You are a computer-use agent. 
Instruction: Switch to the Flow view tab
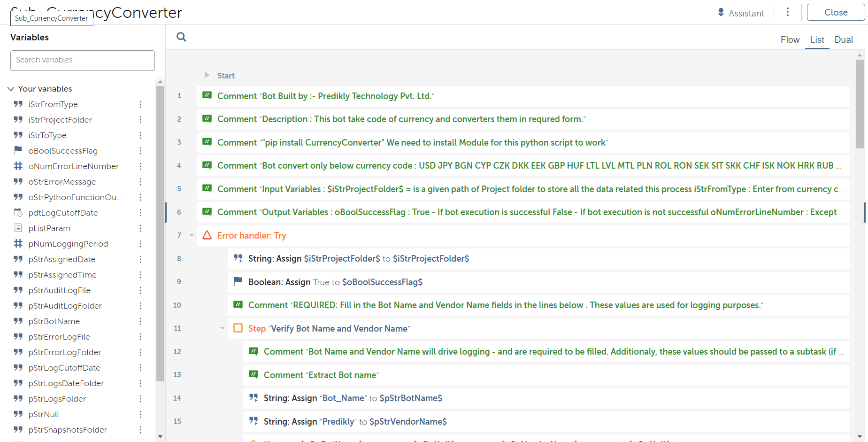pyautogui.click(x=790, y=40)
